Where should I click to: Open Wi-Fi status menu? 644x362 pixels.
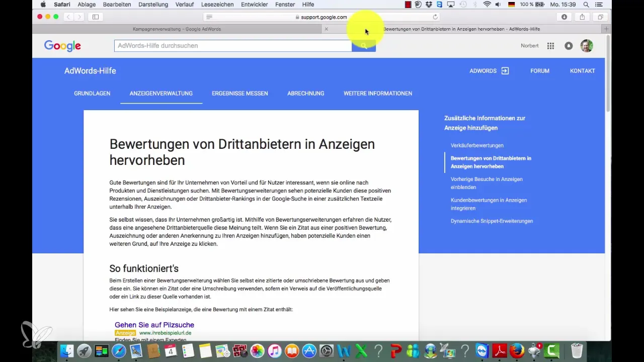pyautogui.click(x=487, y=5)
